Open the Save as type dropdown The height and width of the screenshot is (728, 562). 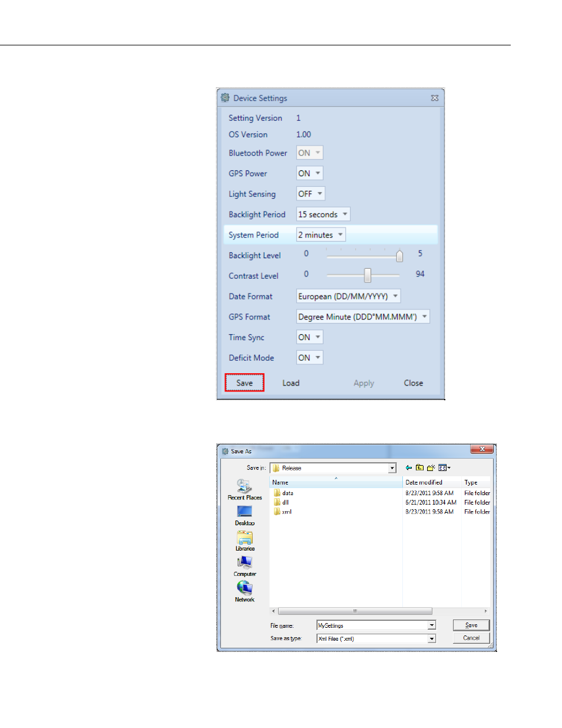point(432,638)
